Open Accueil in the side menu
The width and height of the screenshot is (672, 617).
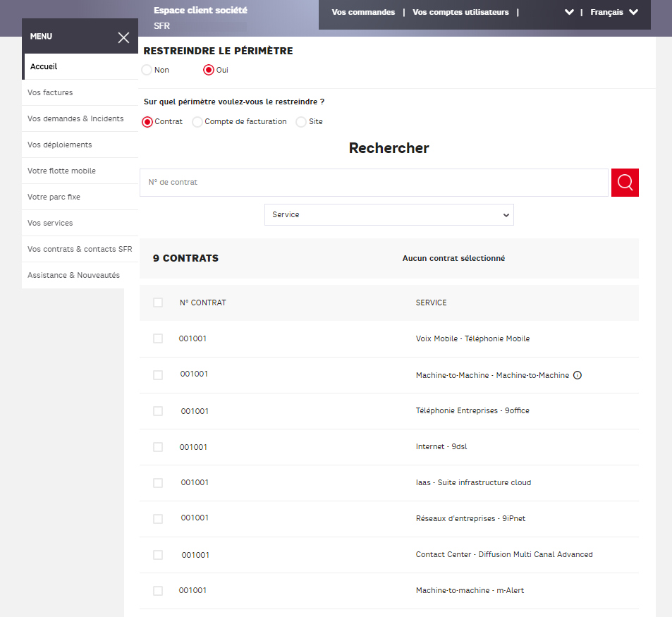pos(81,66)
